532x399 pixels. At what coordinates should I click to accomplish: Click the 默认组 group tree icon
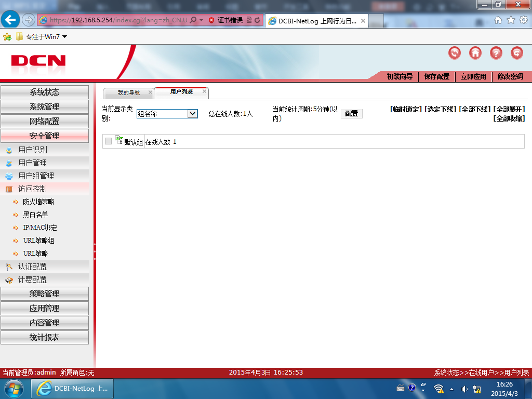pyautogui.click(x=119, y=140)
